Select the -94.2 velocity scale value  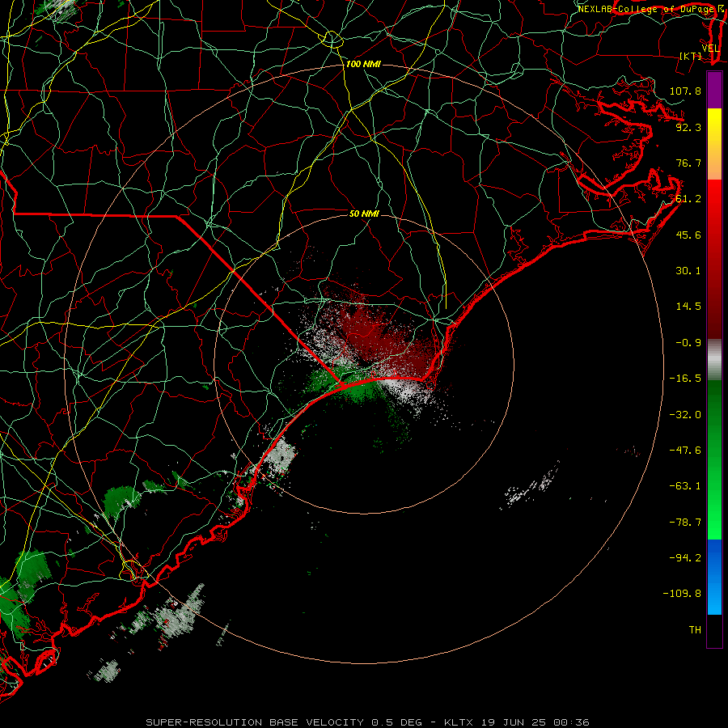685,557
